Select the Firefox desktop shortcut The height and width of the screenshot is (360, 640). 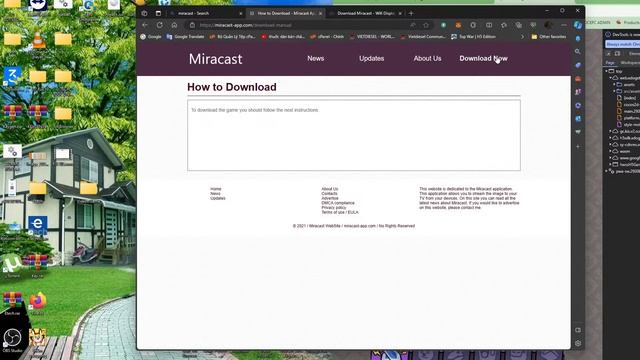(x=38, y=301)
